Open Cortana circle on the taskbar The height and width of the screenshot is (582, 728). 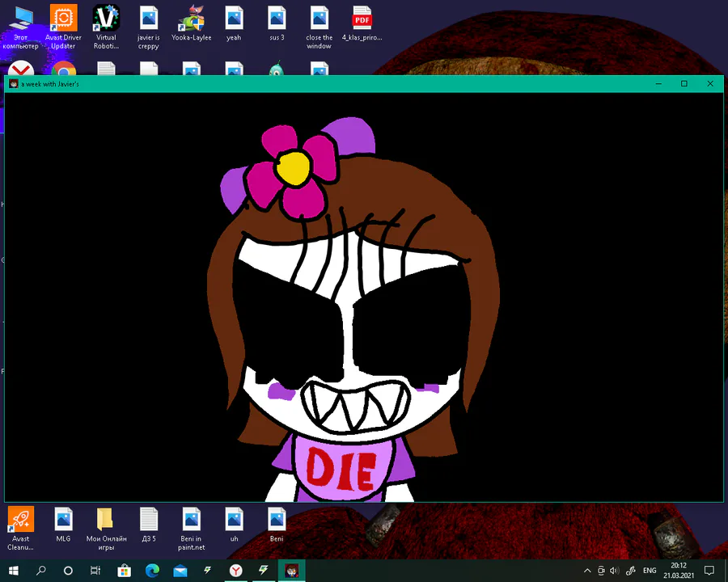pos(68,571)
